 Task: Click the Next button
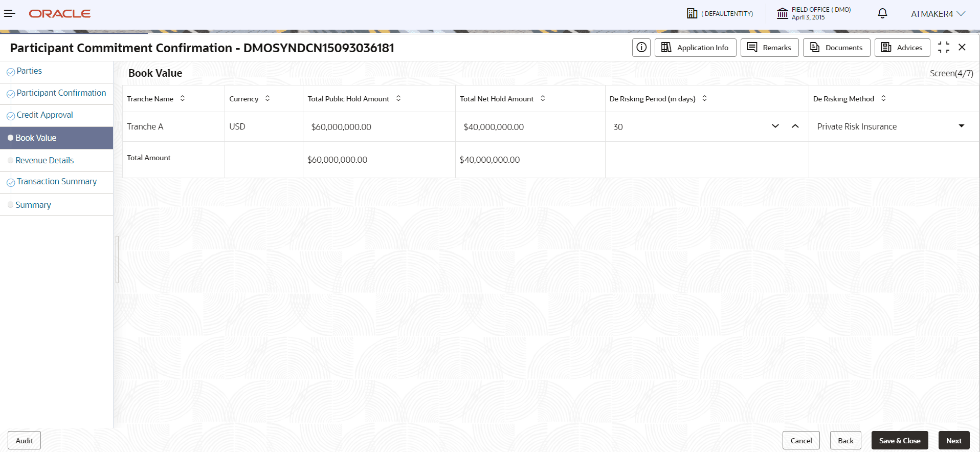click(x=954, y=440)
